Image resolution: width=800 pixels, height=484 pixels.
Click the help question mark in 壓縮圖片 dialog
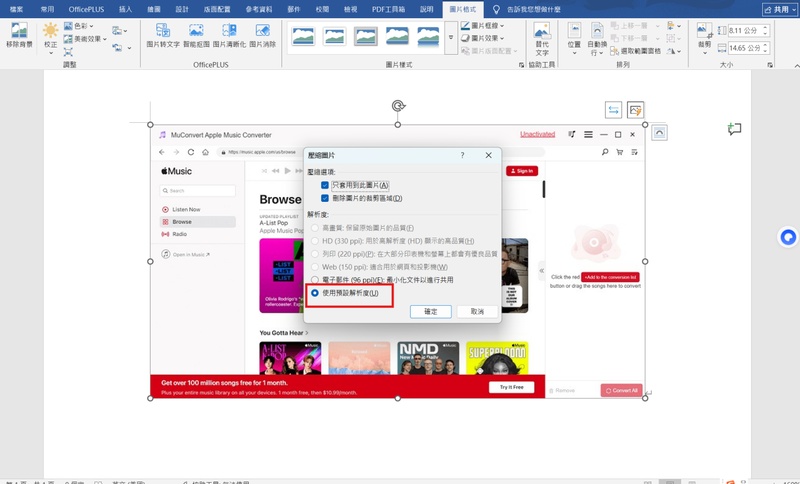point(462,155)
